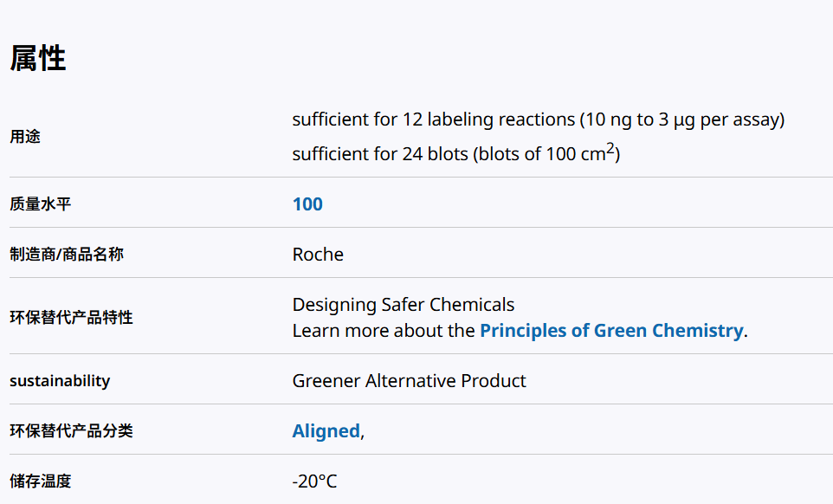833x504 pixels.
Task: Click the quality level 100 link
Action: (307, 204)
